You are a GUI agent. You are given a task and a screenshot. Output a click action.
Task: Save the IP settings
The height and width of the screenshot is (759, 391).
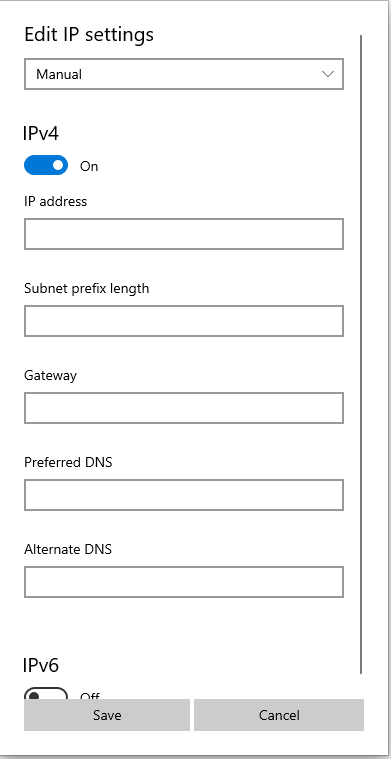pos(107,715)
